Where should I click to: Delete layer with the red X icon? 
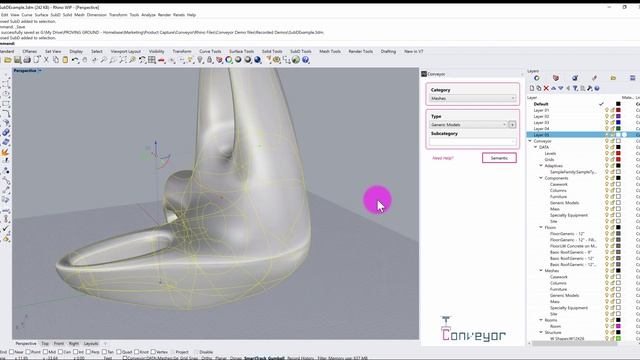(546, 88)
